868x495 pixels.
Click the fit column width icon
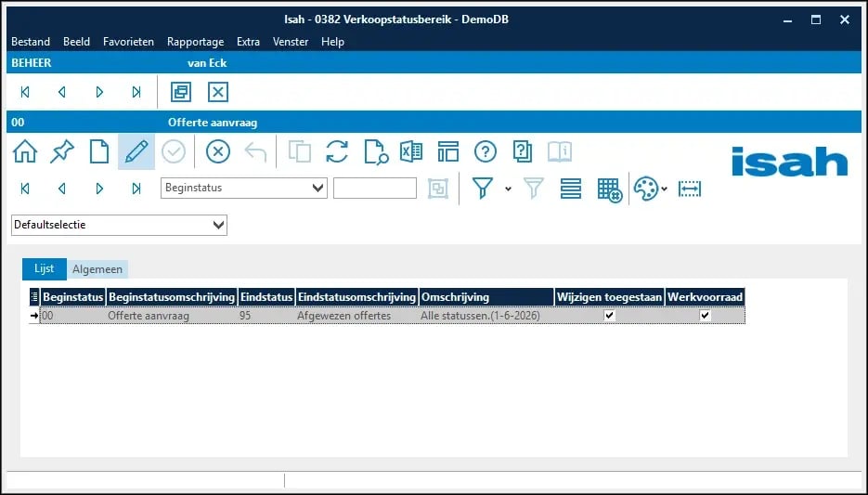click(x=690, y=189)
